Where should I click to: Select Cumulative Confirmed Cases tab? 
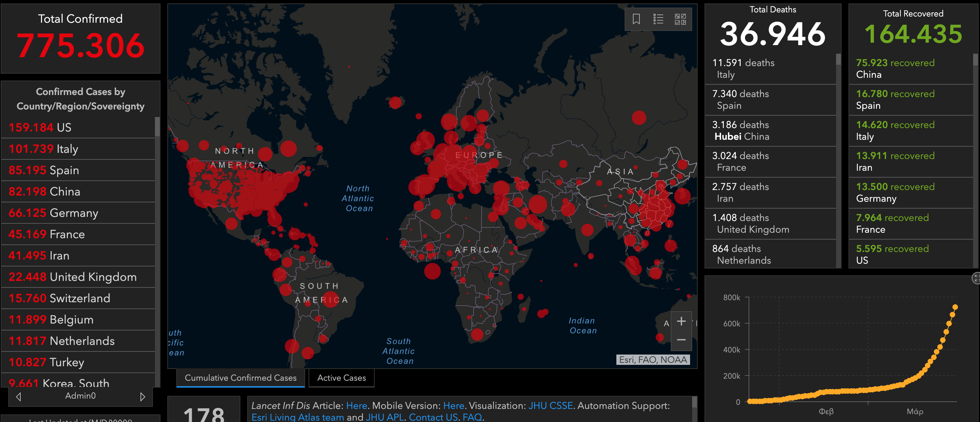point(240,378)
